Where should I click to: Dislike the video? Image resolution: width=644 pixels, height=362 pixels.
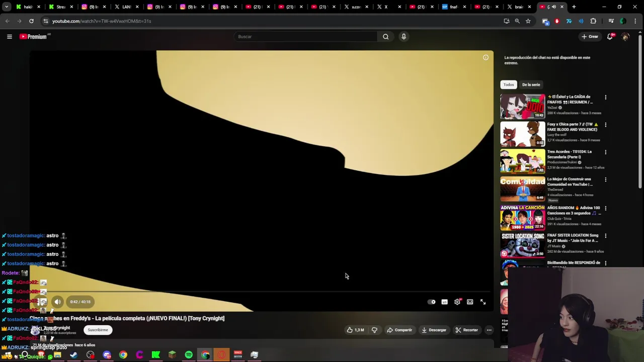(374, 330)
